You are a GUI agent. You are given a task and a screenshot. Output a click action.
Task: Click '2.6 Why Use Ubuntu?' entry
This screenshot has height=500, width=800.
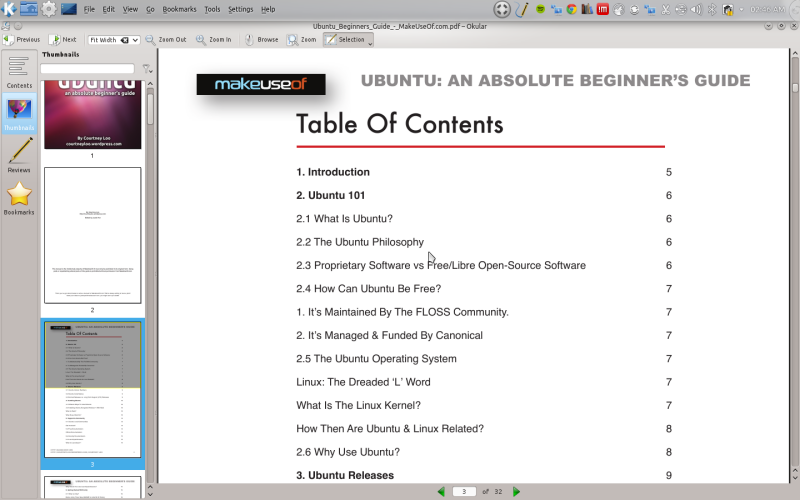tap(348, 452)
